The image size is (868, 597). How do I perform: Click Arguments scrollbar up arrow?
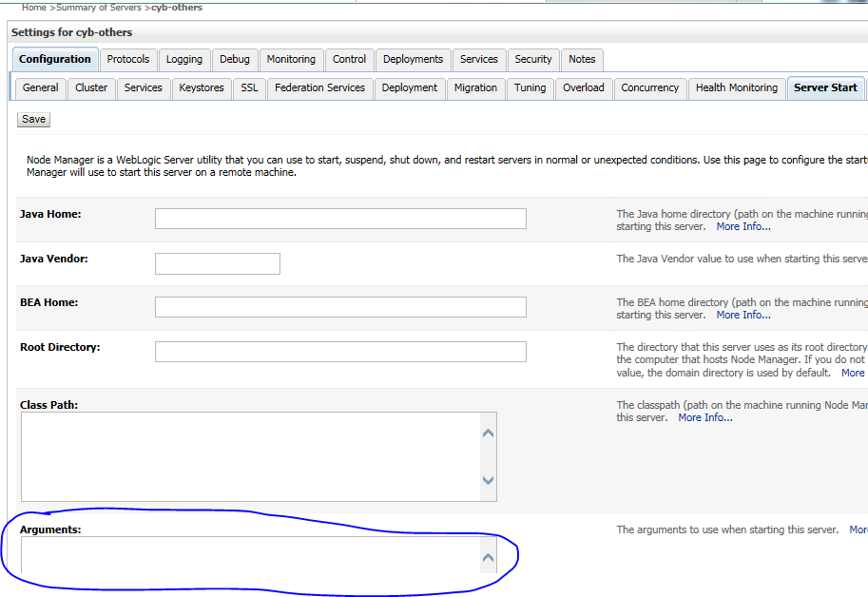pyautogui.click(x=488, y=558)
